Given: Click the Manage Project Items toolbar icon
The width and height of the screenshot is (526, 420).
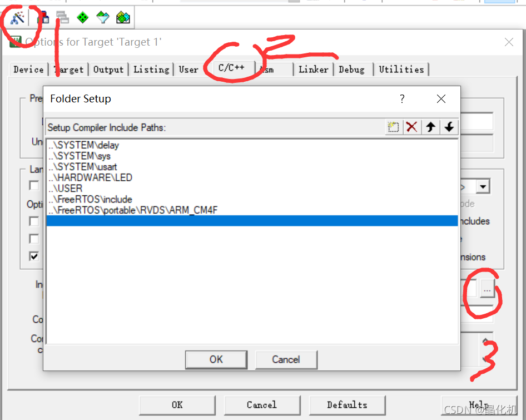Looking at the screenshot, I should (x=43, y=17).
